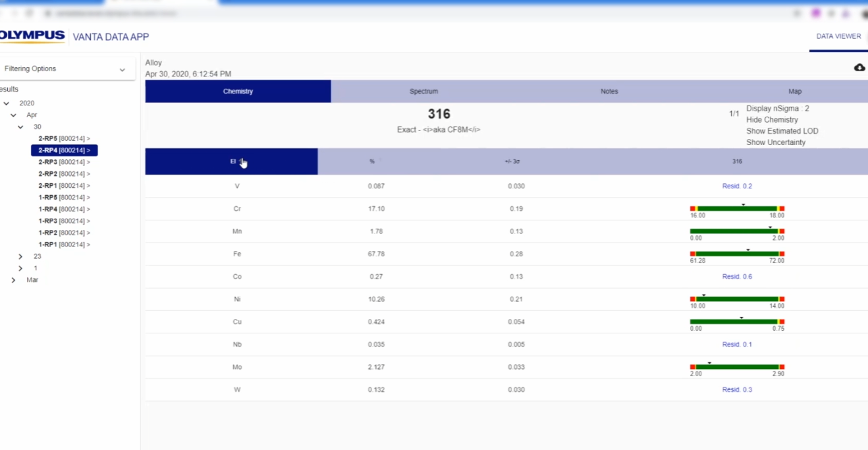Screen dimensions: 868x450
Task: Toggle Show Uncertainty option
Action: (776, 142)
